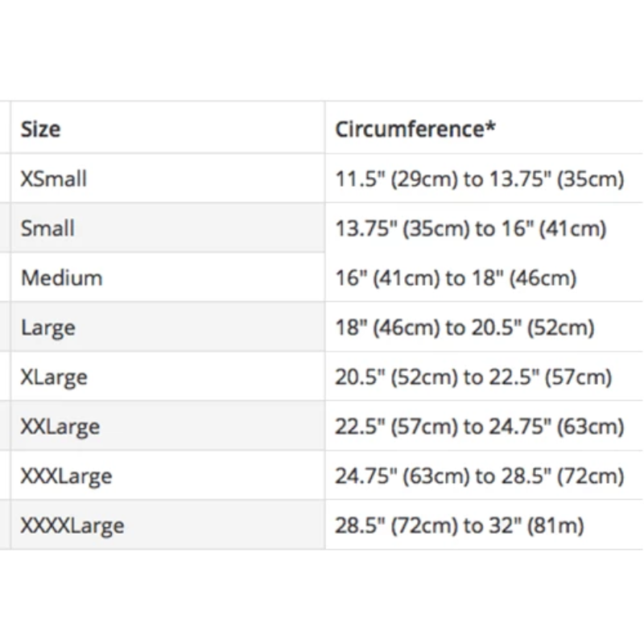Image resolution: width=644 pixels, height=644 pixels.
Task: Click the 28.5" to 32" circumference cell
Action: pyautogui.click(x=460, y=526)
